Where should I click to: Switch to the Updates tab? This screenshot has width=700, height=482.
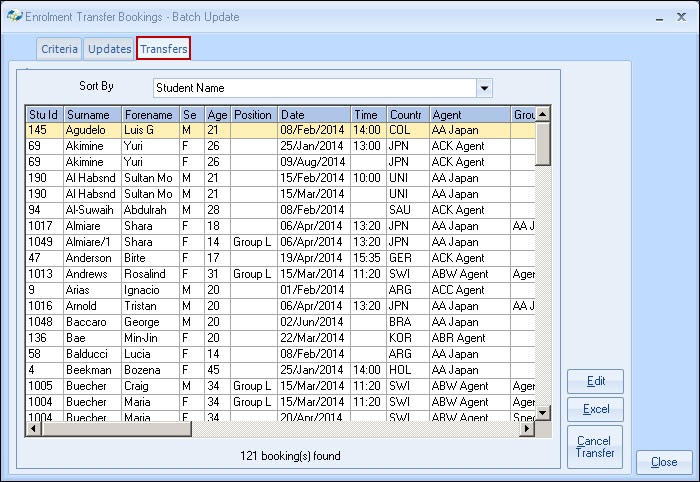(x=109, y=49)
